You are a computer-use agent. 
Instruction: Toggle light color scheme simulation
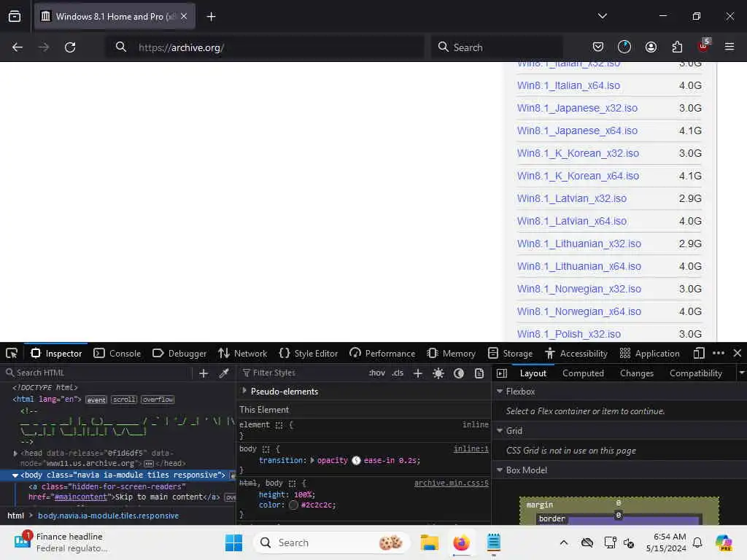tap(438, 373)
